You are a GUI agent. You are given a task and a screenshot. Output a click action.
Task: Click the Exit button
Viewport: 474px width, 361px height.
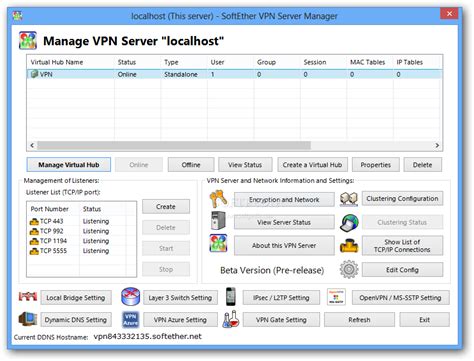tap(424, 320)
